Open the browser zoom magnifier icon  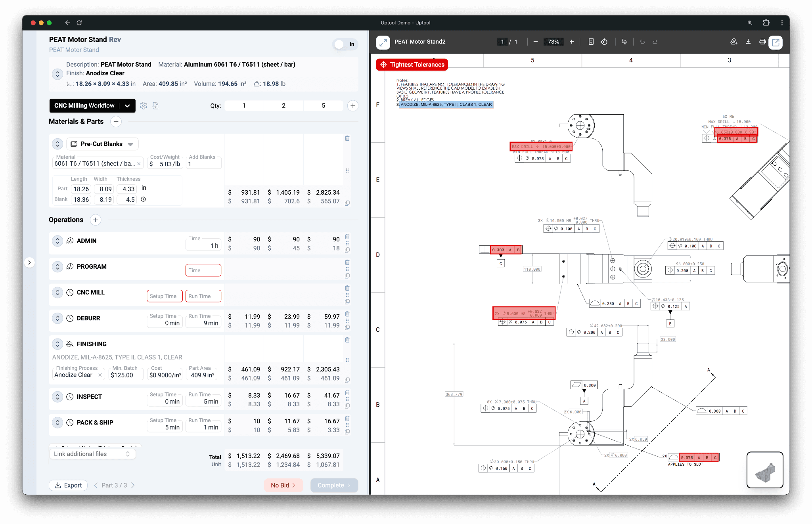750,23
